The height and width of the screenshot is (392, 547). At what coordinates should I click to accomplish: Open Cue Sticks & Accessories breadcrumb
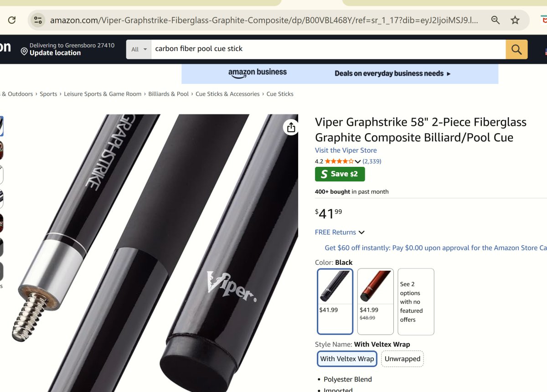pos(227,94)
